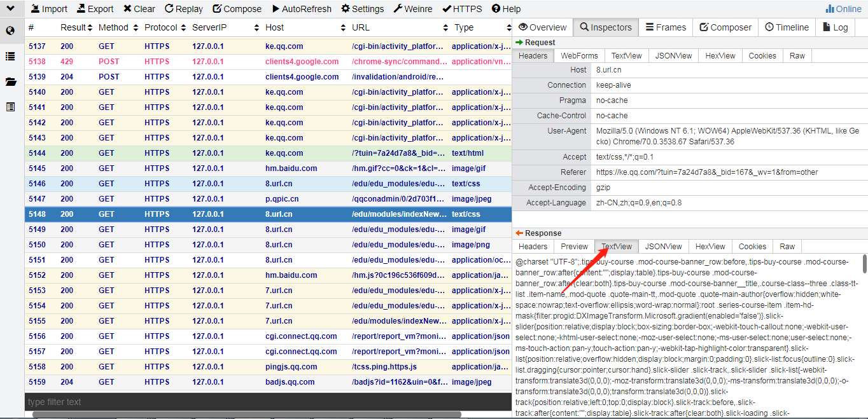Select Response HexView tab
The image size is (868, 419).
click(x=710, y=247)
